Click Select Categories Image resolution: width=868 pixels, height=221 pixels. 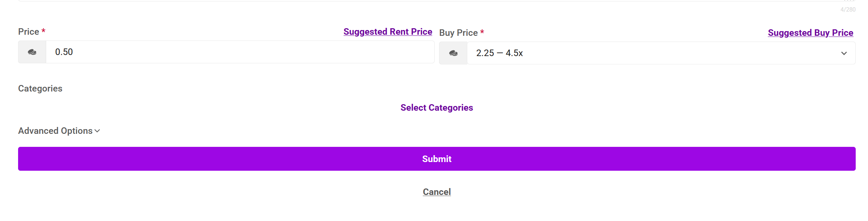[437, 108]
